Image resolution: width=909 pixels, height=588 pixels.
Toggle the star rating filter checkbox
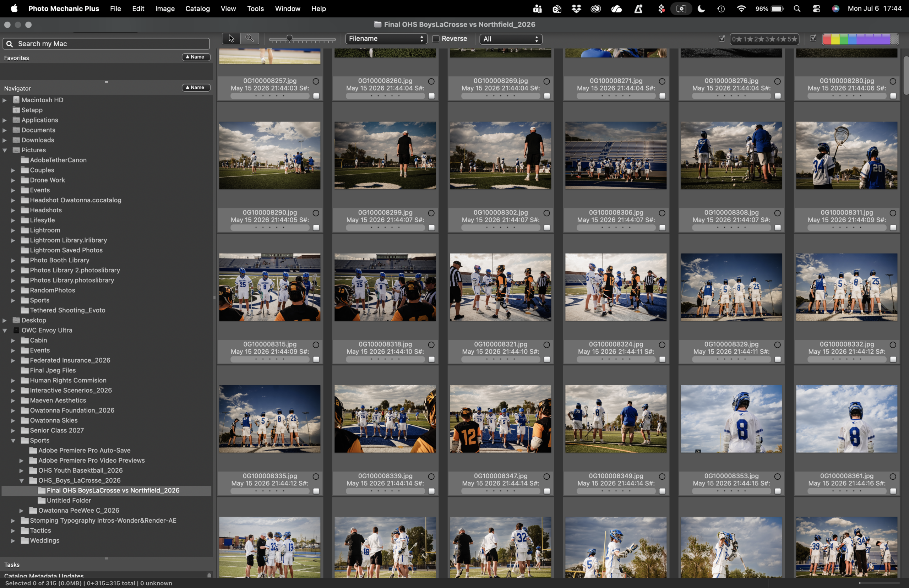(x=722, y=39)
